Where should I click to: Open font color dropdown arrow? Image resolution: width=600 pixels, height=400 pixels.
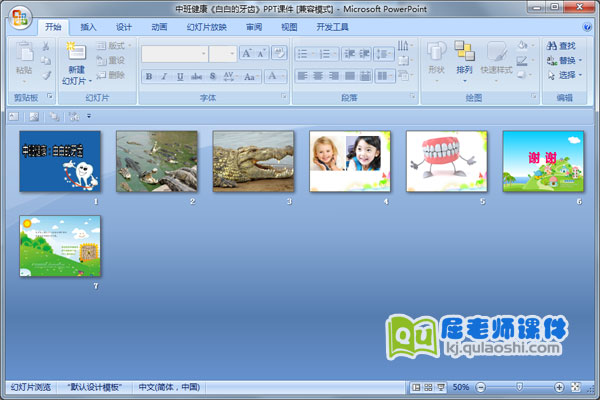[x=283, y=76]
